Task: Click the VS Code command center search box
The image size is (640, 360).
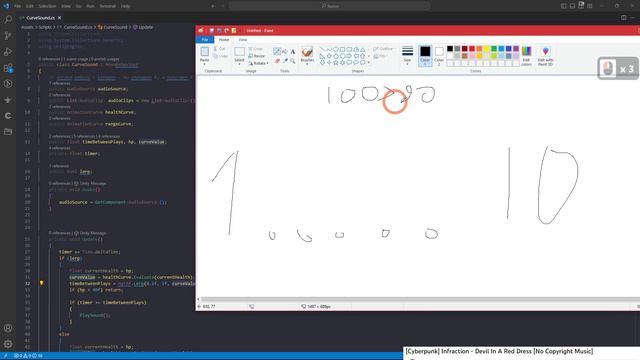Action: [x=329, y=6]
